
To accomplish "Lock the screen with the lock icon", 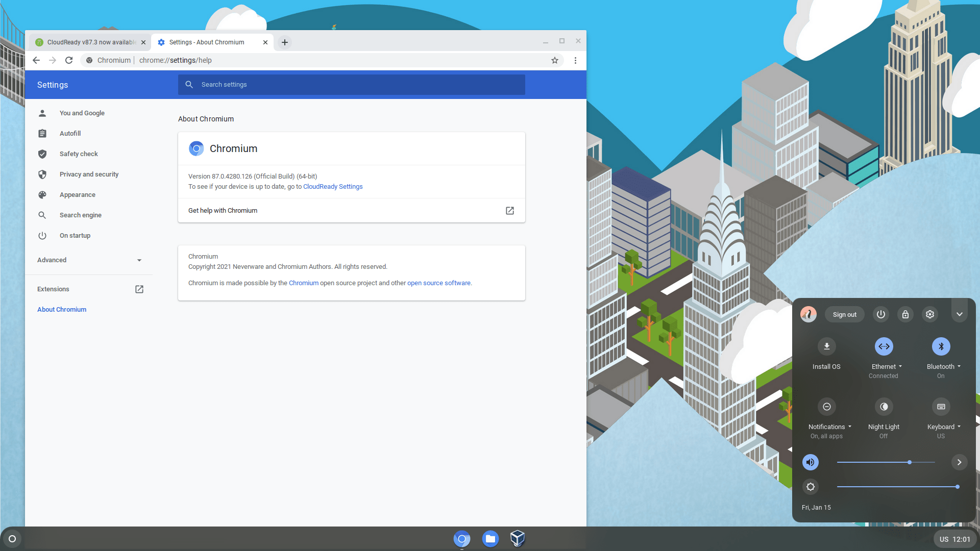I will (x=905, y=314).
